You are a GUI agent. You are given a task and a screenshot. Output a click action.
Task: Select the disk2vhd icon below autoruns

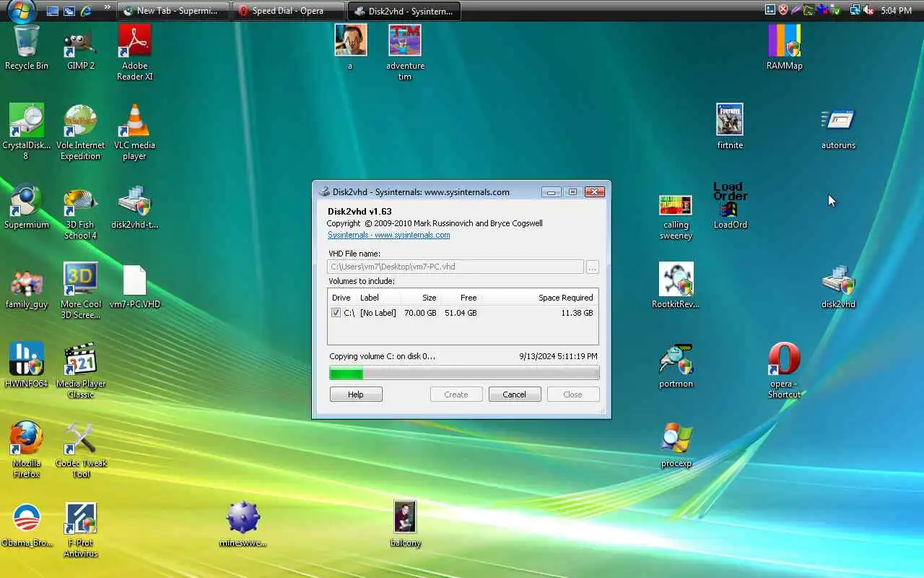click(x=838, y=286)
